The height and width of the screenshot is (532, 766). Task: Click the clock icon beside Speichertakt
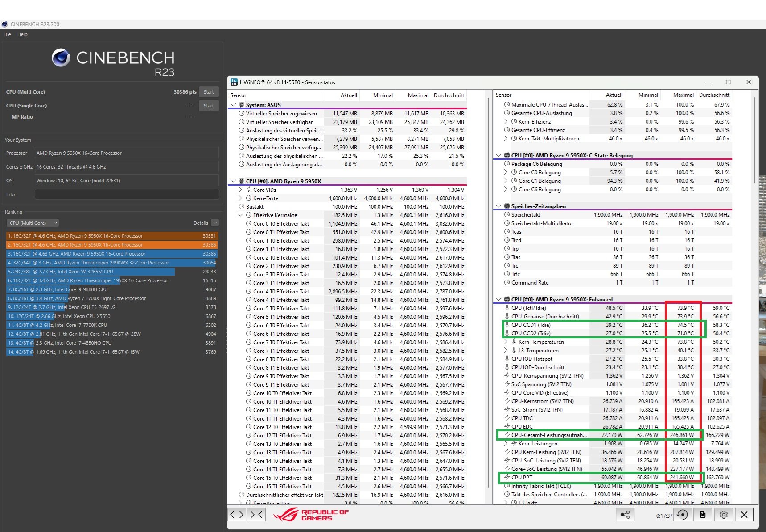(x=507, y=215)
